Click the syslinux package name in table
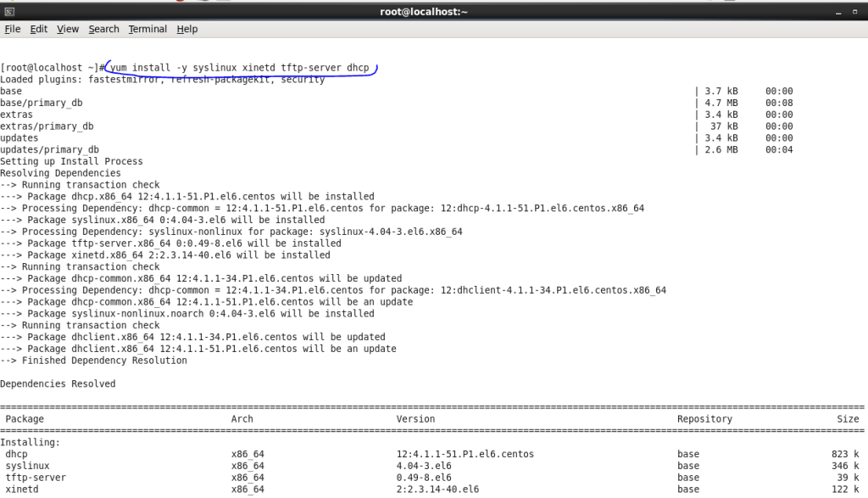The image size is (868, 498). click(27, 466)
